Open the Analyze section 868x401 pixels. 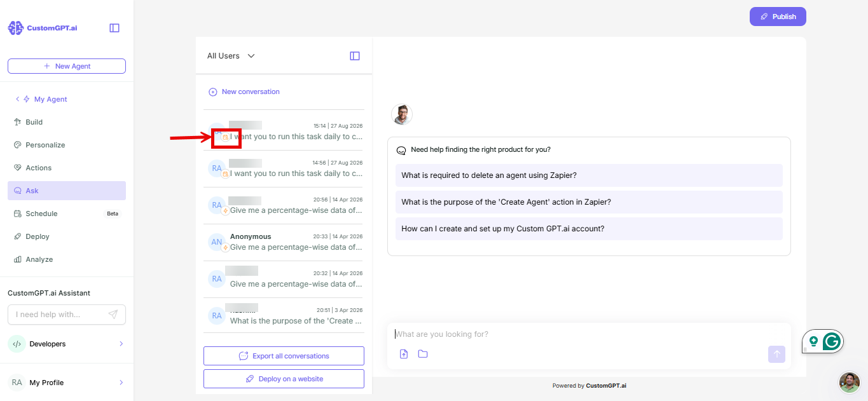[x=67, y=259]
